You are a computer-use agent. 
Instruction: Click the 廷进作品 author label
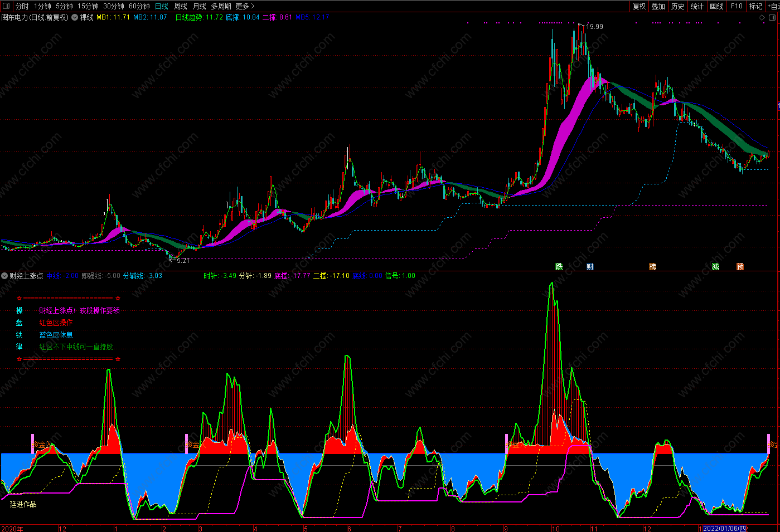point(23,504)
